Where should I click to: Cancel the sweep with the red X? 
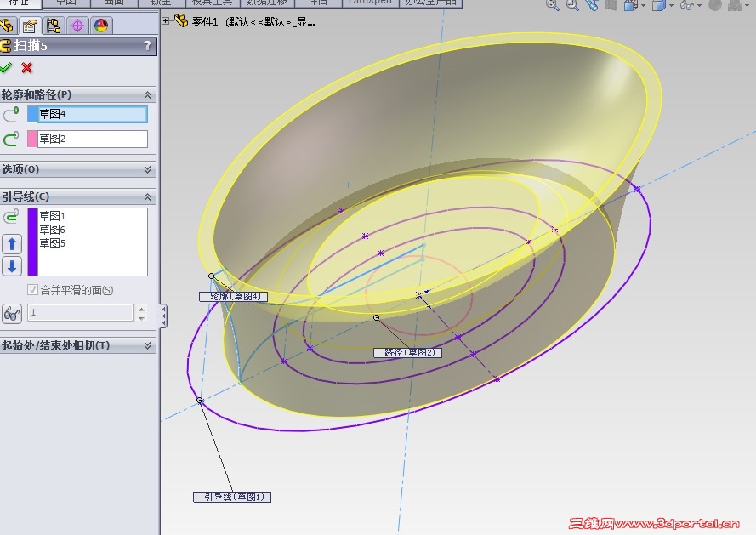point(27,67)
